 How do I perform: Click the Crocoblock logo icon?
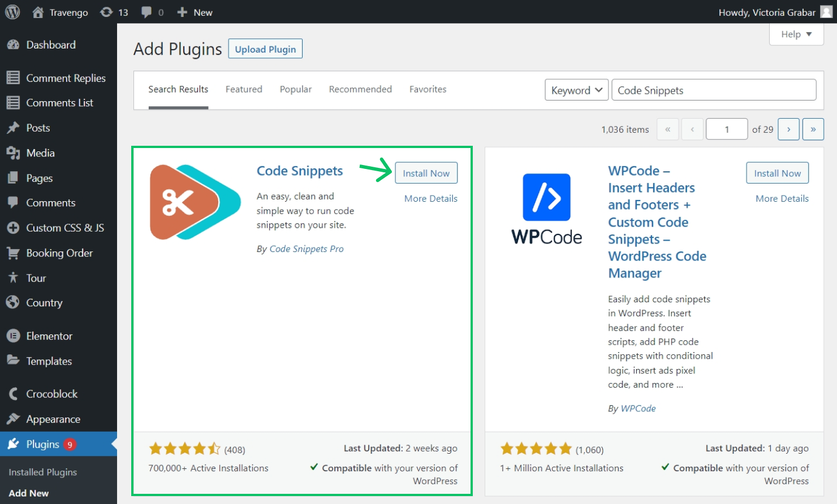[x=13, y=394]
